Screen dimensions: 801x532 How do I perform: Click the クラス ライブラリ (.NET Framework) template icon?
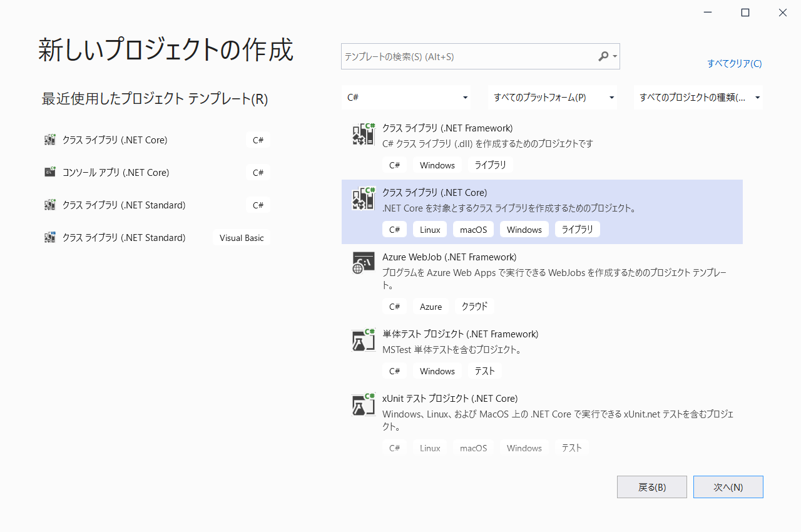pos(363,133)
